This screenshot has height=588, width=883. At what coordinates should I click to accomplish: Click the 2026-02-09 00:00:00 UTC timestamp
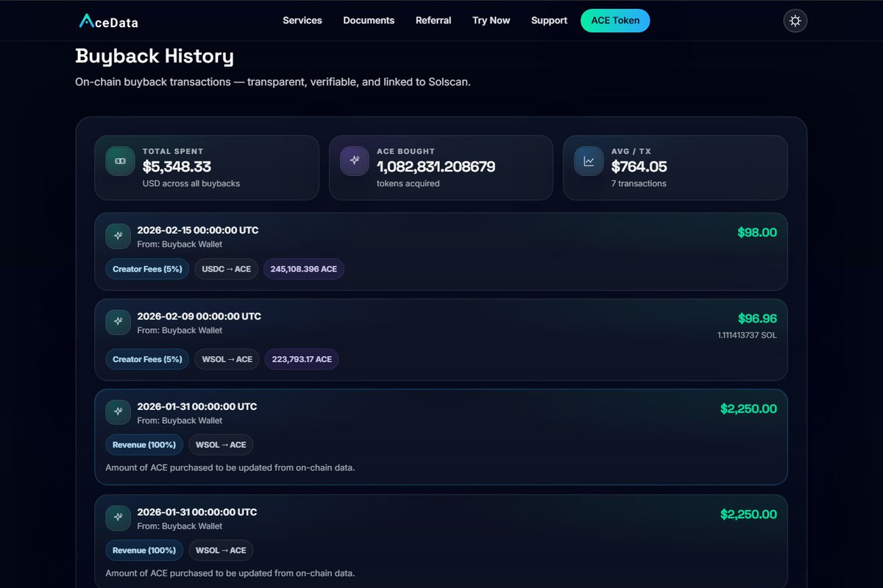(199, 316)
